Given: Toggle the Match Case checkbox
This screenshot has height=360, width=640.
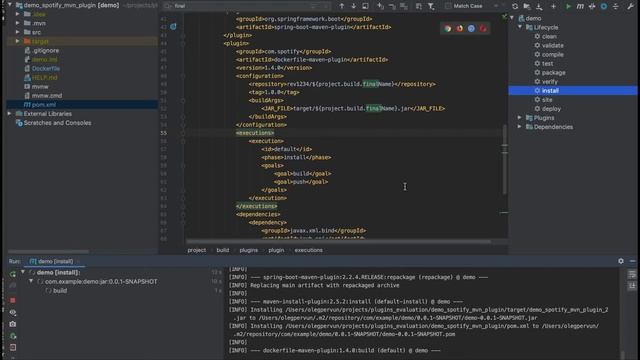Looking at the screenshot, I should pos(449,6).
